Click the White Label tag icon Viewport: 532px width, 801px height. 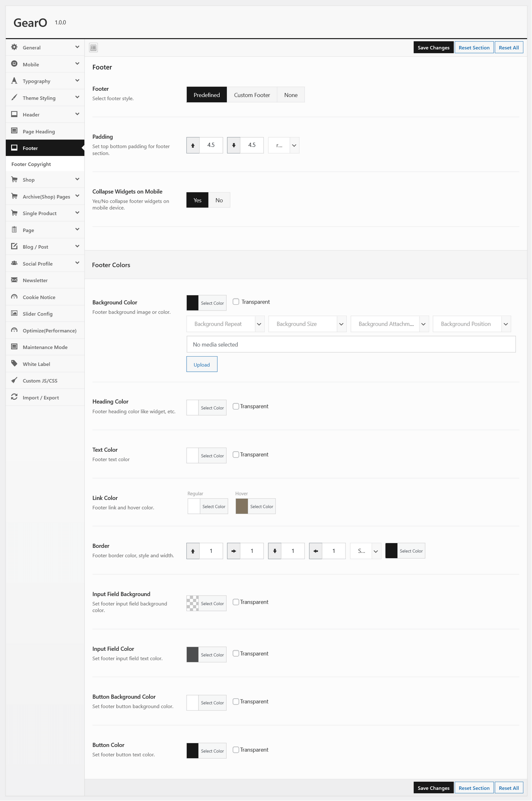click(x=14, y=363)
